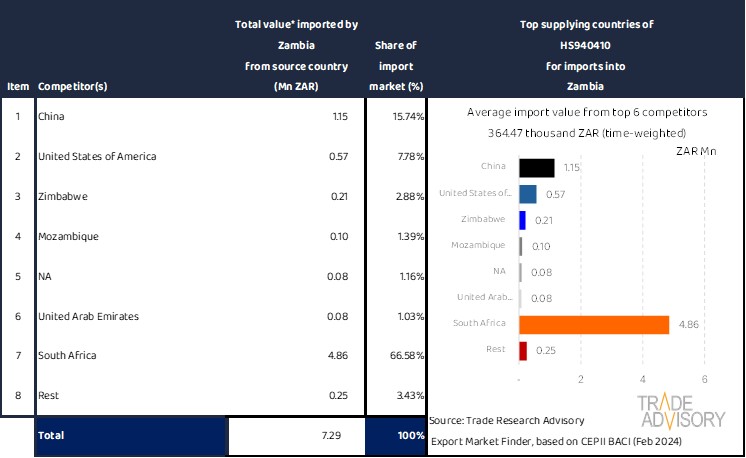746x458 pixels.
Task: Click the 100% total share cell
Action: point(395,436)
